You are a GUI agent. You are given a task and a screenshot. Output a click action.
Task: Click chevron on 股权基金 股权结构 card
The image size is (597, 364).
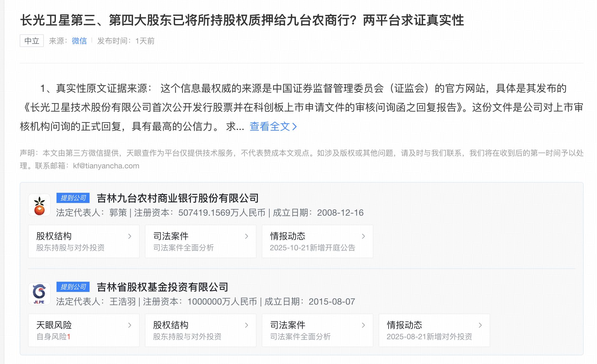(246, 325)
